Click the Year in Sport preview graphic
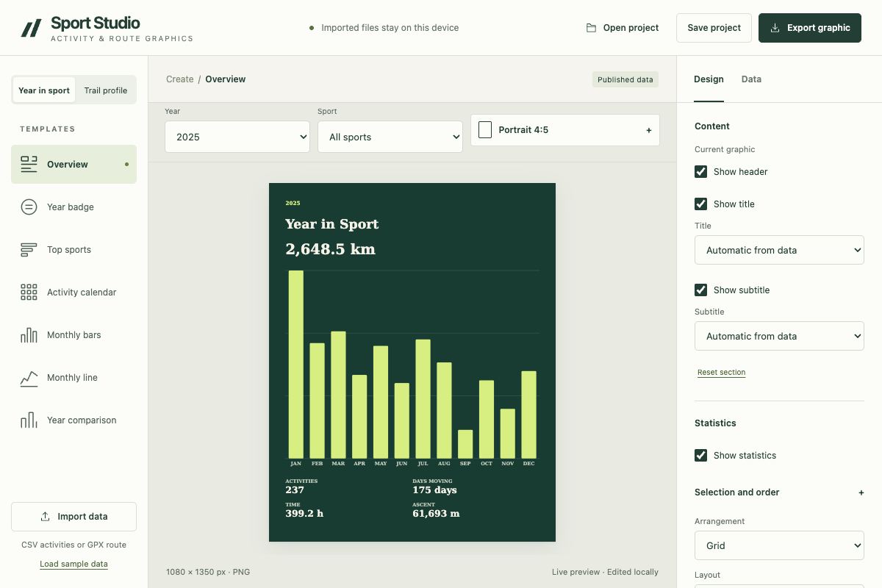 pos(412,362)
